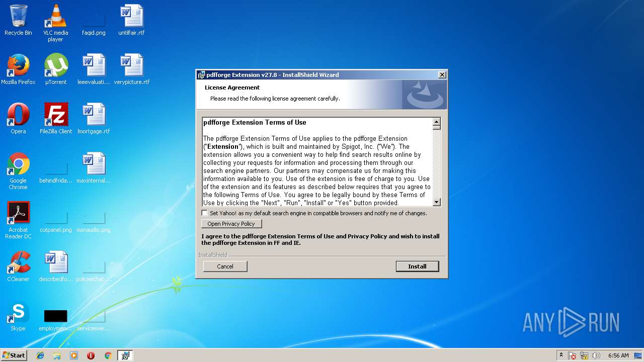Click Open Privacy Policy button
The image size is (644, 362).
coord(231,224)
